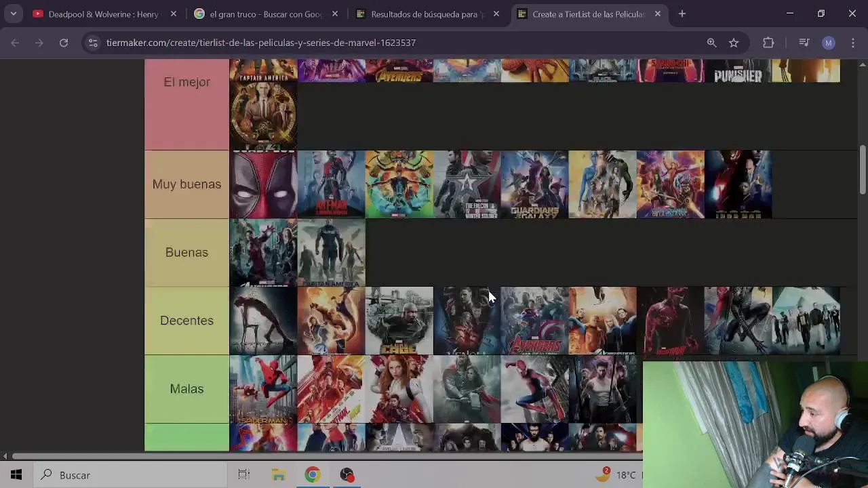Open the page zoom magnifier icon
The image size is (868, 488).
(x=711, y=43)
